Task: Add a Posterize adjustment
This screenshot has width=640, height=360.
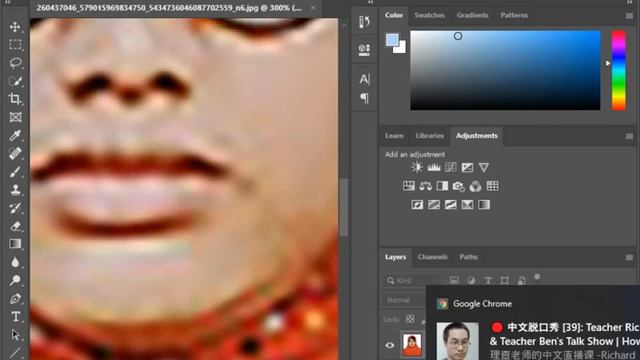Action: pyautogui.click(x=434, y=204)
